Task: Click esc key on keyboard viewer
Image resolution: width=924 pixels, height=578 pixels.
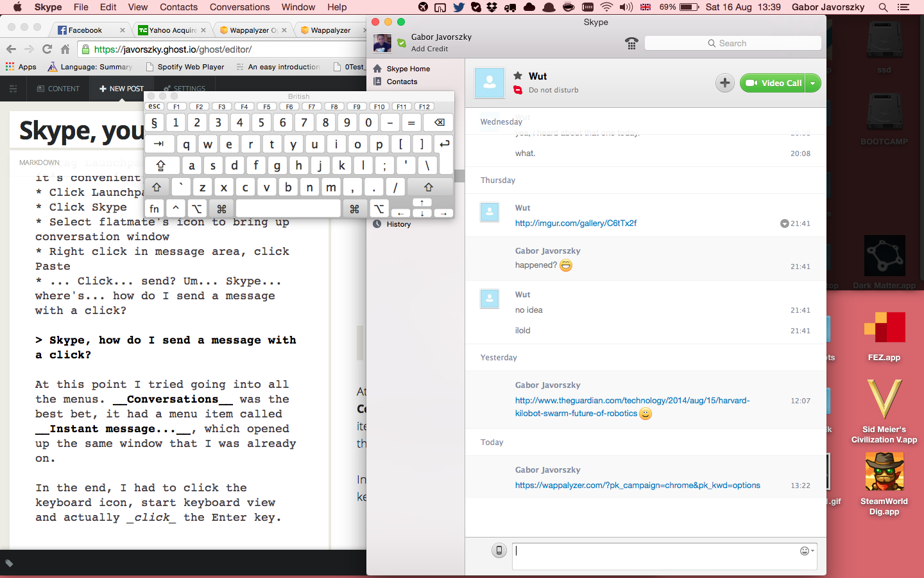Action: [x=155, y=107]
